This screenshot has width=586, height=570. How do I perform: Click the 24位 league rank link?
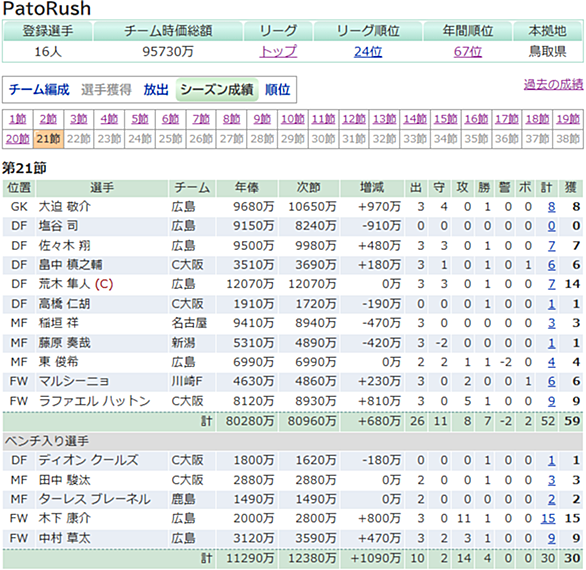pyautogui.click(x=368, y=51)
